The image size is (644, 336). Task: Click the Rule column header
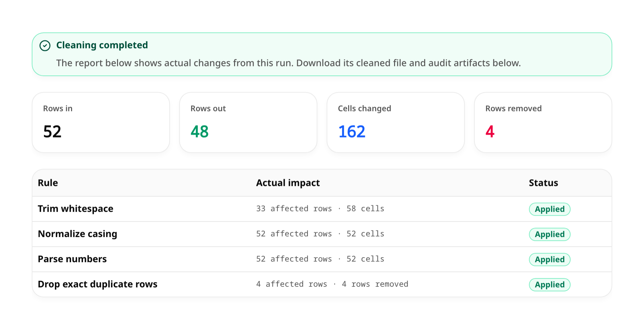pos(48,183)
